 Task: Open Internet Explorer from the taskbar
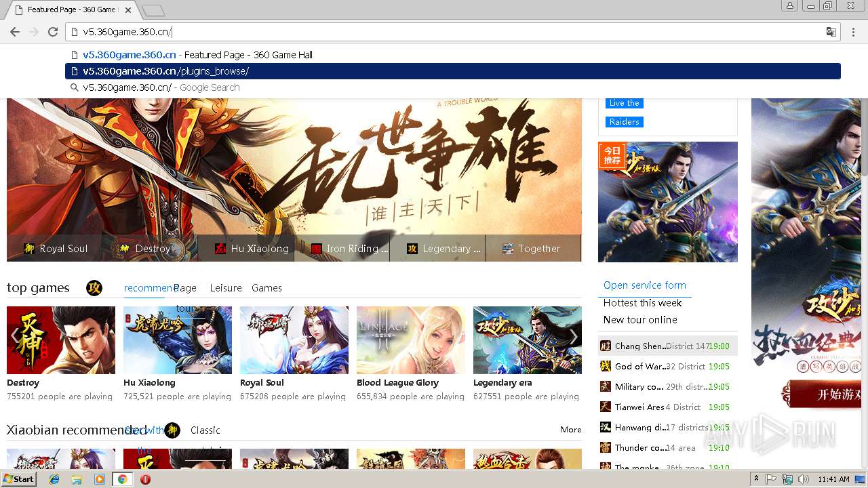point(54,479)
